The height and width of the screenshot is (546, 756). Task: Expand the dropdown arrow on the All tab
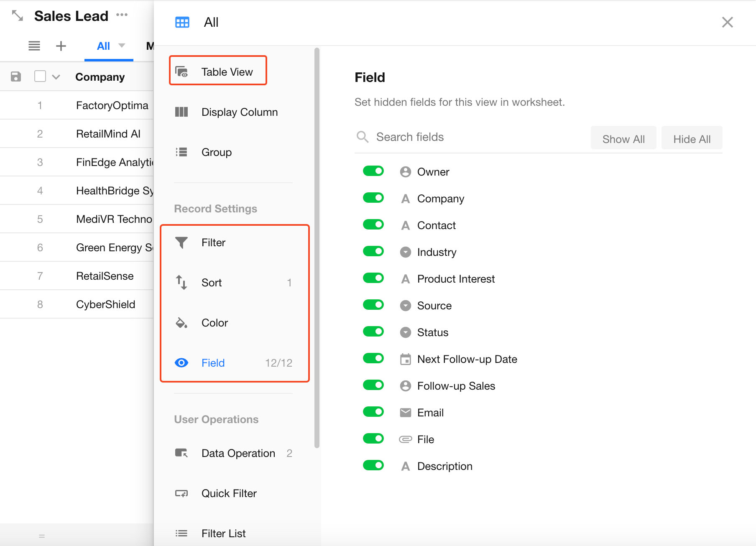[122, 46]
